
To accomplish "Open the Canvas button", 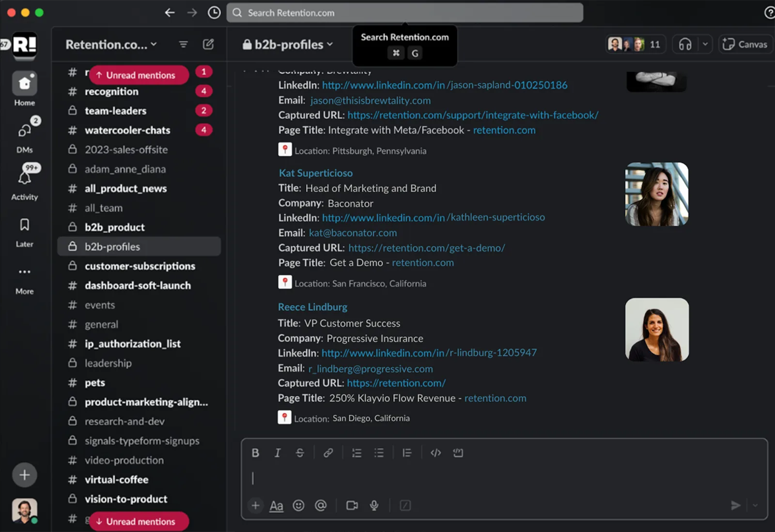I will tap(745, 45).
